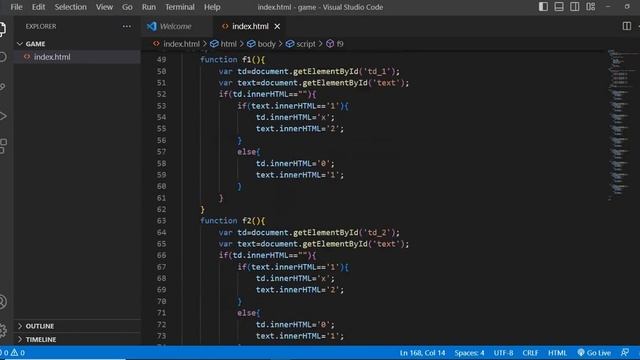Viewport: 640px width, 360px height.
Task: Click text.innerHTML='2' on line 55
Action: coord(300,129)
